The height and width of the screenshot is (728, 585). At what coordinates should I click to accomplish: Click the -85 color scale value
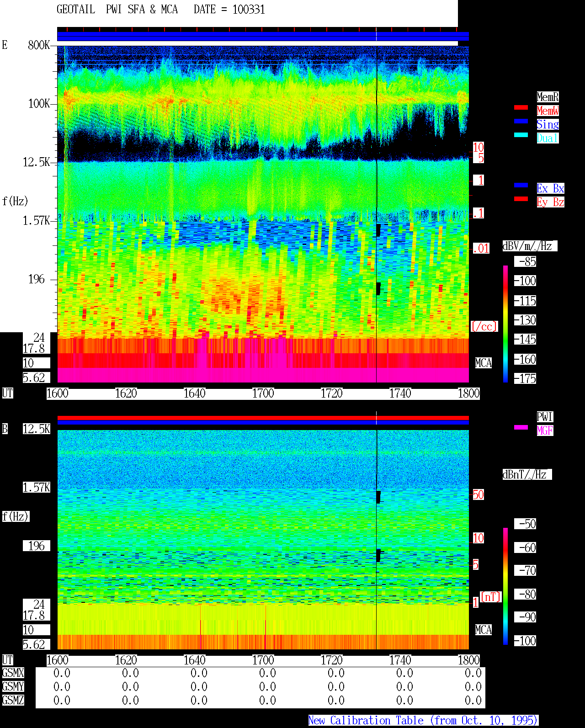pos(526,262)
